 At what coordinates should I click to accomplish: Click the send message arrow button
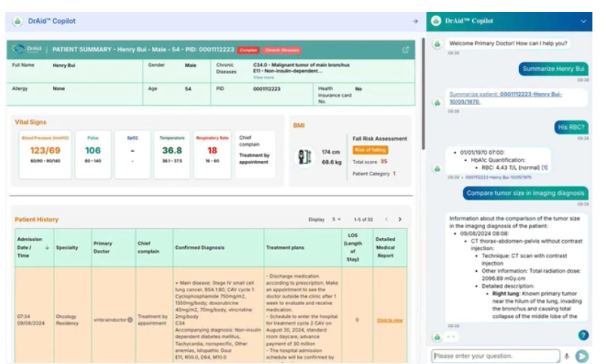582,356
